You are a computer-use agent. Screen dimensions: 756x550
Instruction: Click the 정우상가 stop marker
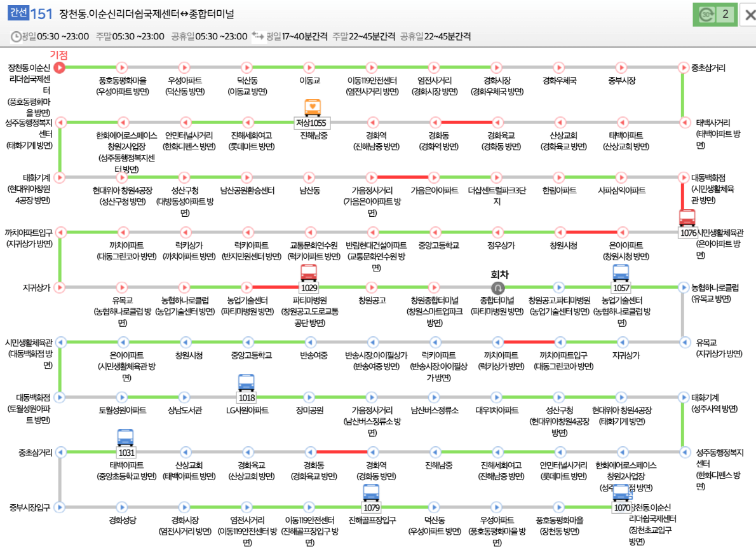[497, 233]
